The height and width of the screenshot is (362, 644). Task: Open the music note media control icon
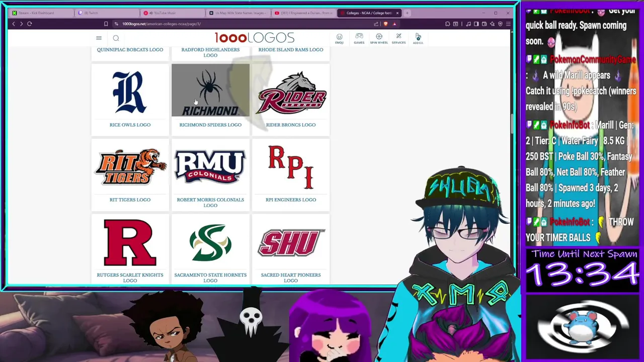[469, 24]
